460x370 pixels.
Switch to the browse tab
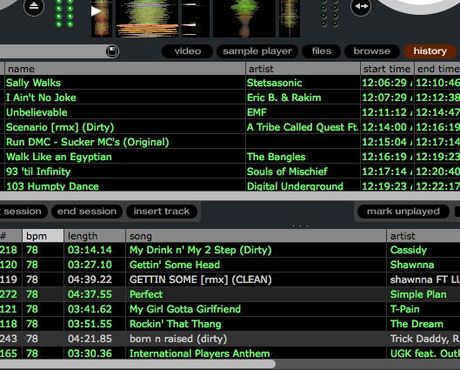tap(372, 51)
